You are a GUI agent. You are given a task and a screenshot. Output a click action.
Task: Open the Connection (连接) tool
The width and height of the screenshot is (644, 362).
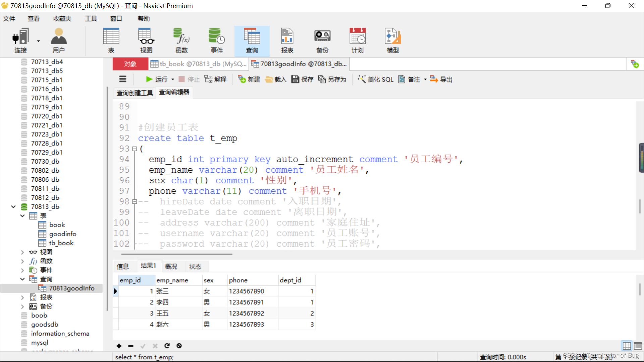[x=20, y=41]
